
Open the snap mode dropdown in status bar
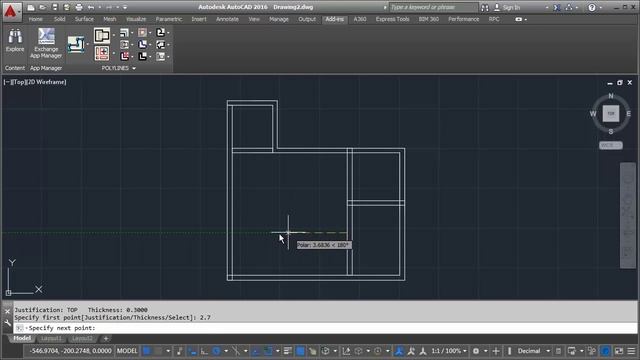[x=168, y=351]
